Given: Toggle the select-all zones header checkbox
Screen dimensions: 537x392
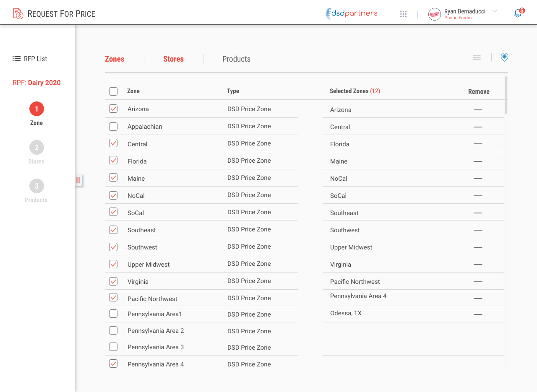Looking at the screenshot, I should (x=113, y=91).
